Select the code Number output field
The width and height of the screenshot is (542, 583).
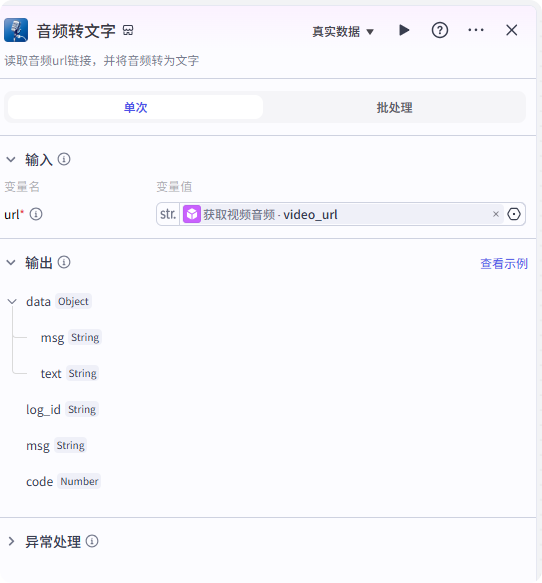click(x=63, y=481)
